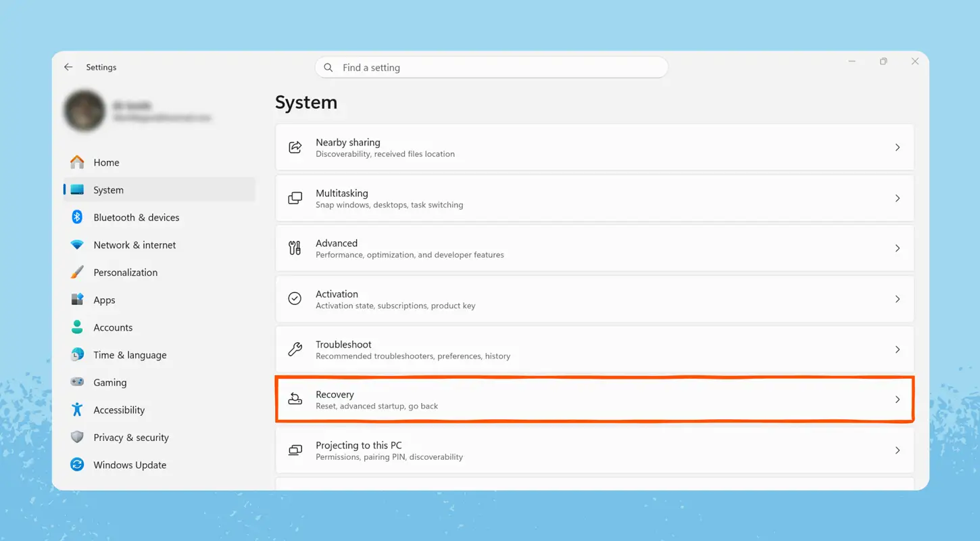Click the Advanced tools icon

click(295, 248)
